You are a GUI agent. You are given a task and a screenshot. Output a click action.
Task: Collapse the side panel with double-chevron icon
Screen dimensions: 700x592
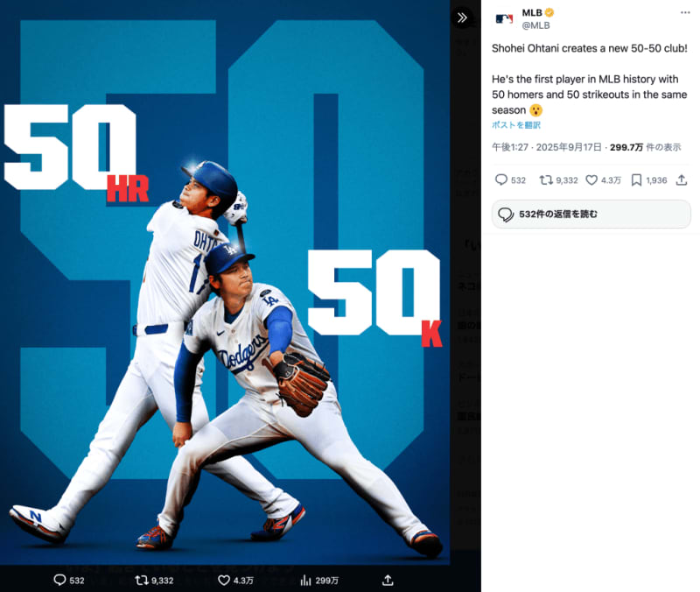click(x=462, y=18)
